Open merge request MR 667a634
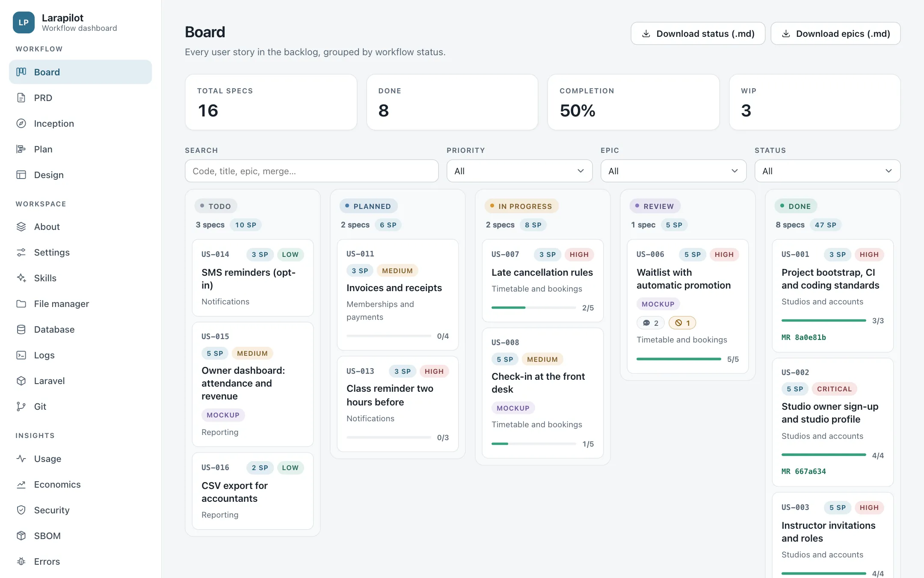The height and width of the screenshot is (578, 924). tap(803, 471)
